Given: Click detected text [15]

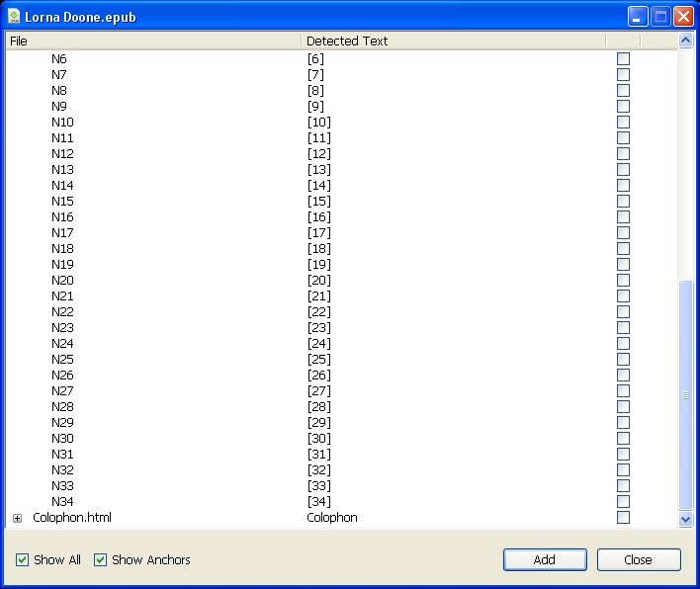Looking at the screenshot, I should (319, 202).
